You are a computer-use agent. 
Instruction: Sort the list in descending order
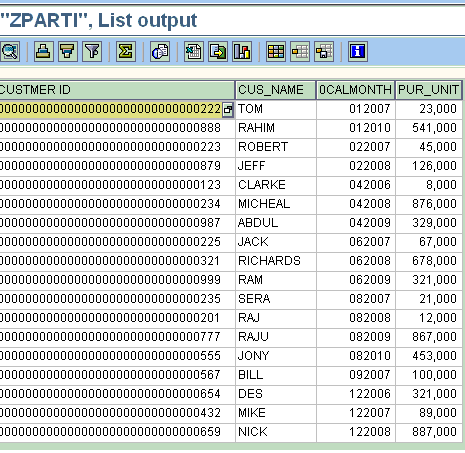[x=68, y=52]
